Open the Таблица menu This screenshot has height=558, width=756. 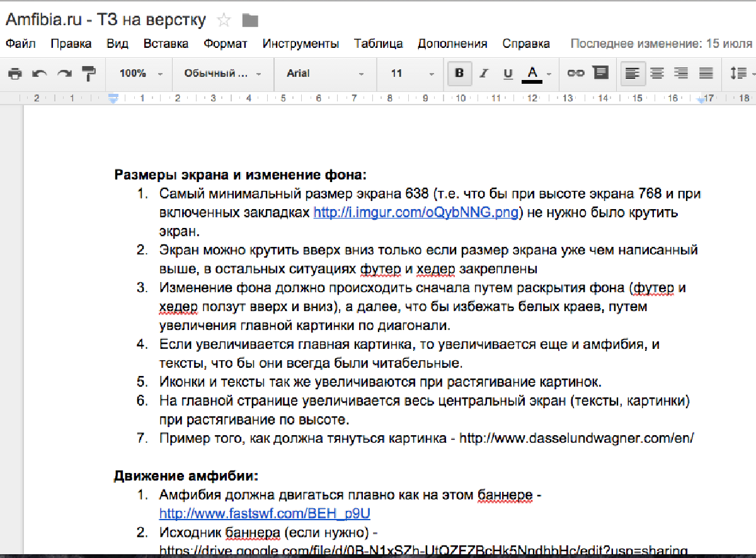[x=379, y=43]
